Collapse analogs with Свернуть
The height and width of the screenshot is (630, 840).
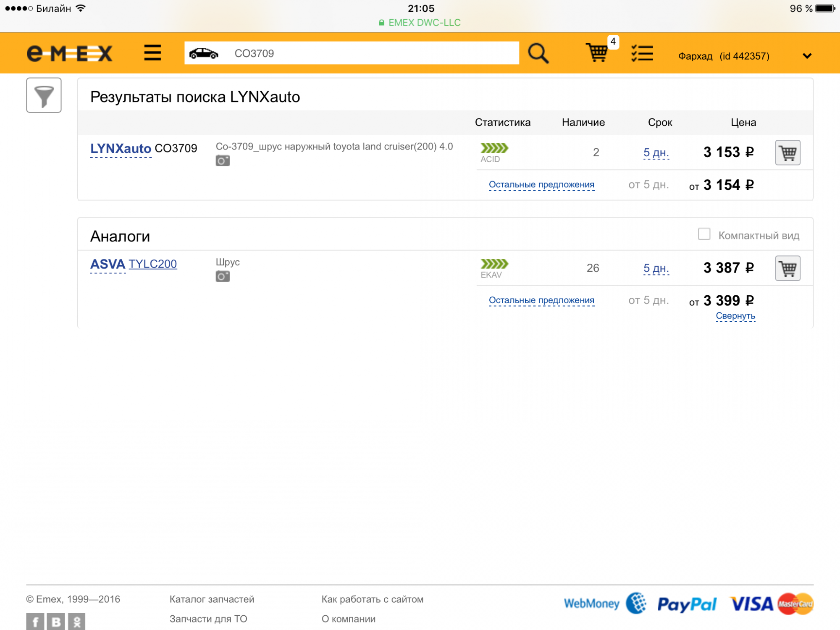735,316
